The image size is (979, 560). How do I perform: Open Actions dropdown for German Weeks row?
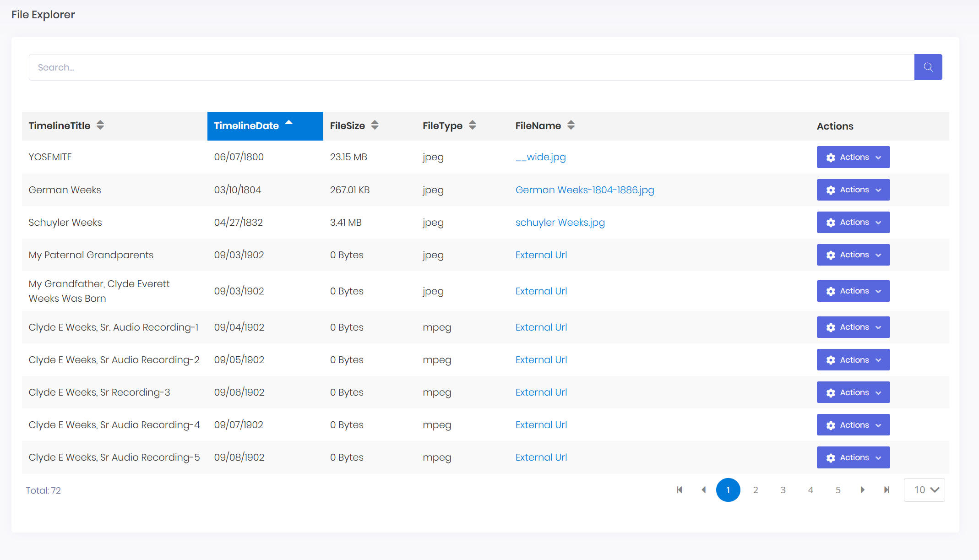tap(853, 190)
